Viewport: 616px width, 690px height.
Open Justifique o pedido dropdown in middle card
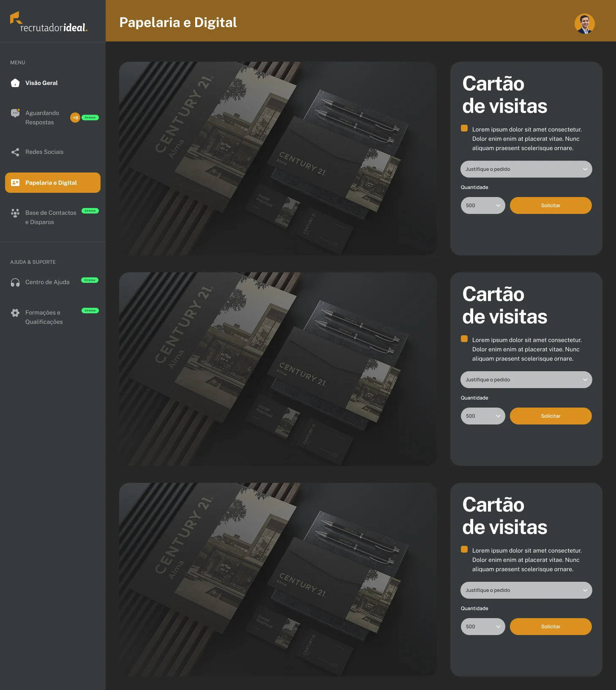click(x=526, y=380)
